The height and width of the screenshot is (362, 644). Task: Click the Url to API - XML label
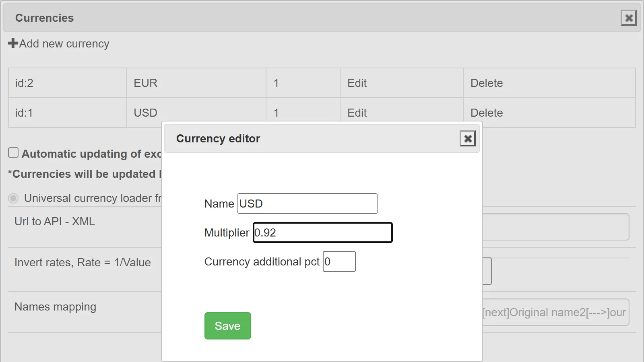click(55, 222)
